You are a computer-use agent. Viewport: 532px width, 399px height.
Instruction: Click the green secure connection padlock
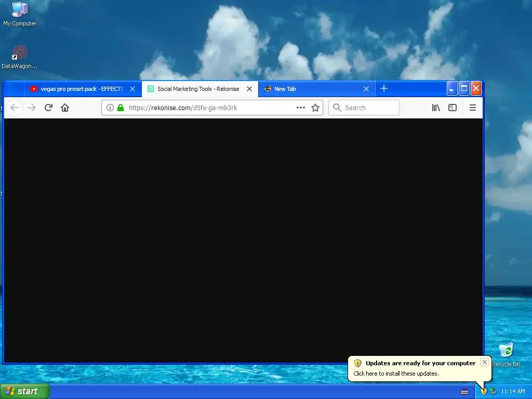click(121, 108)
